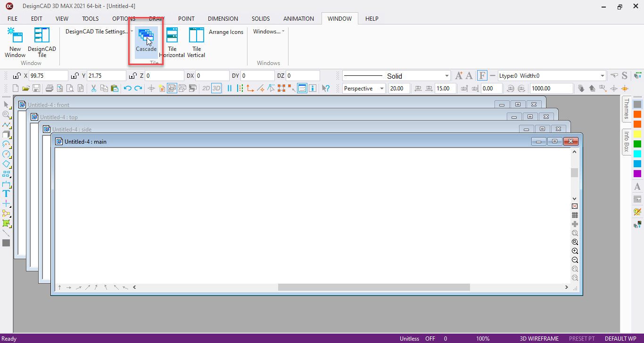Open the 100% zoom level selector
The image size is (644, 343).
coord(483,339)
